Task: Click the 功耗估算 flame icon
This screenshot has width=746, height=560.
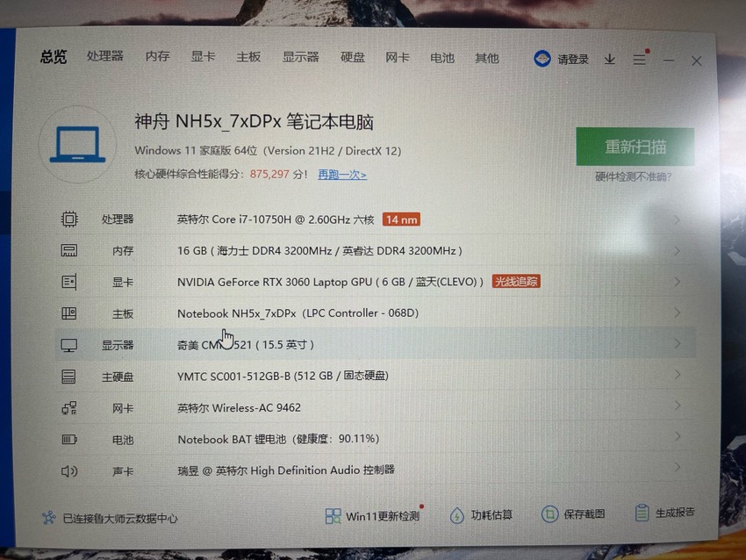Action: [456, 515]
